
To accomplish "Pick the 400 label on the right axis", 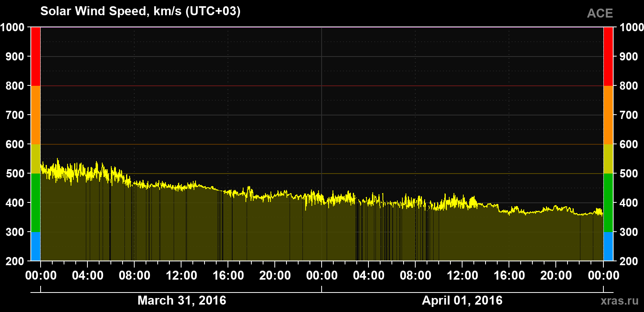I will pos(629,203).
